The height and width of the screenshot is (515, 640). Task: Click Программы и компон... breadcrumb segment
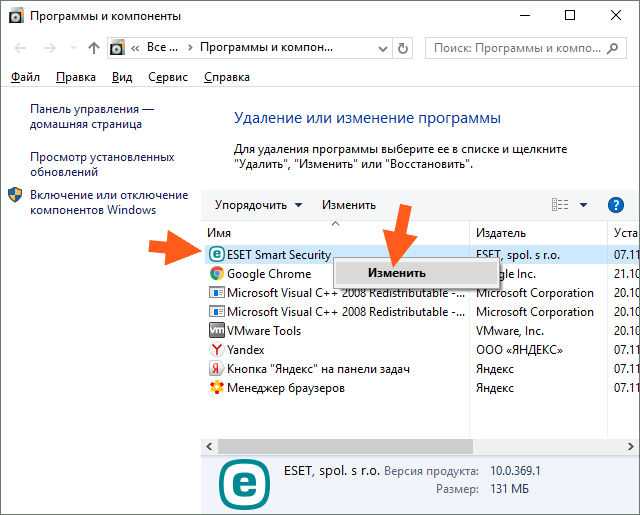[267, 47]
